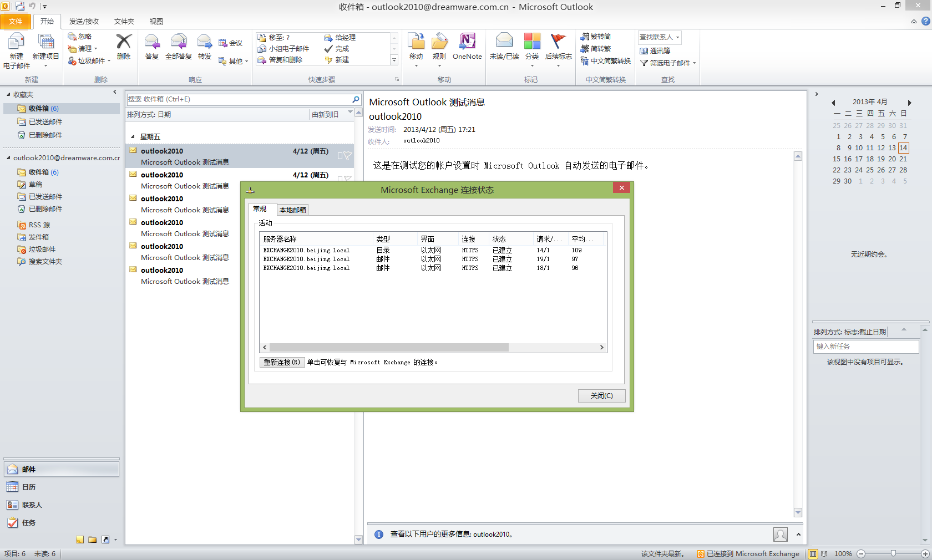Select the General (常规) tab in dialog
Screen dimensions: 932x560
point(260,209)
